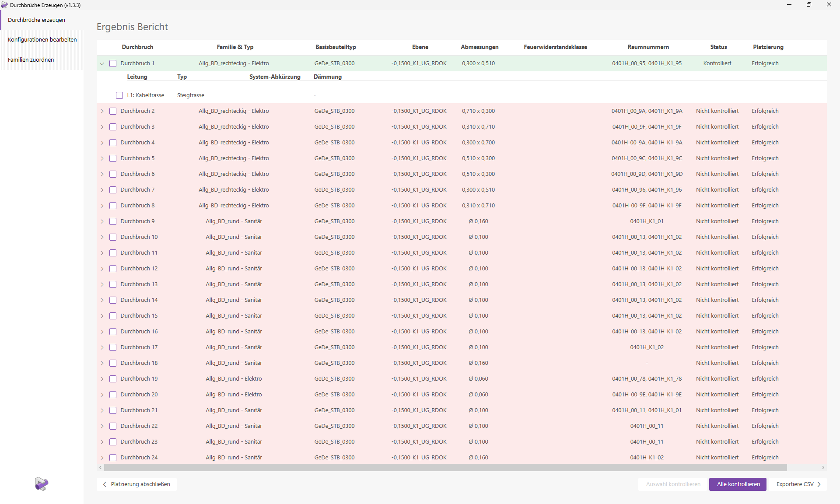Switch to Familien zuordnen
This screenshot has height=504, width=840.
point(31,59)
